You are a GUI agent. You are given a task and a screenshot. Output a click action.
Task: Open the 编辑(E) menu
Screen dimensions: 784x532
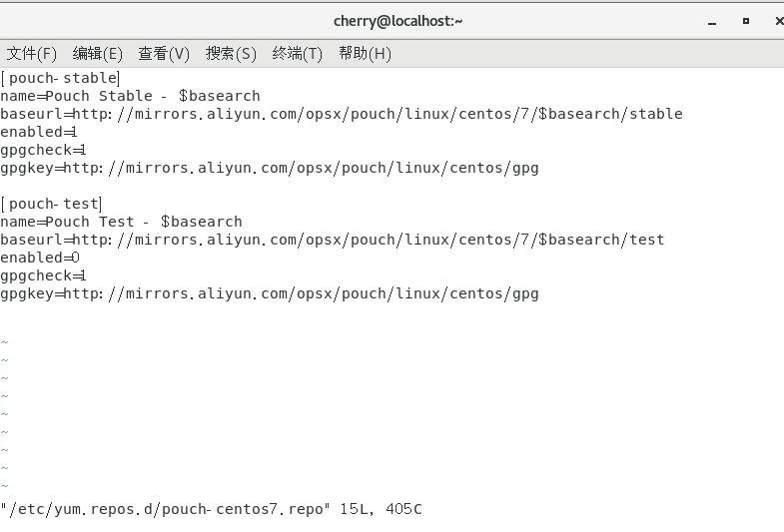98,54
